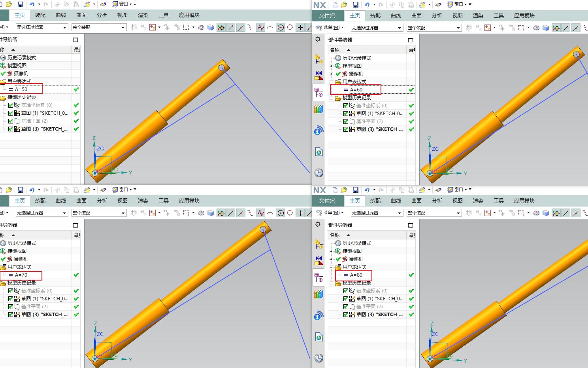
Task: Maximize Part Navigator panel in A=60 window
Action: coord(411,40)
